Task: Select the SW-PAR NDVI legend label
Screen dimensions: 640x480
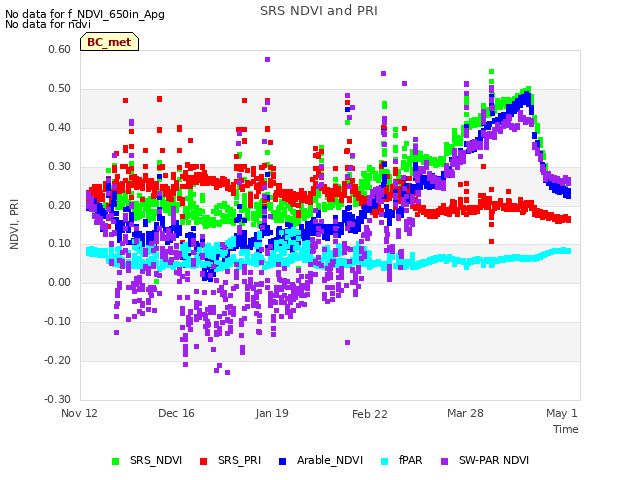Action: pyautogui.click(x=494, y=460)
